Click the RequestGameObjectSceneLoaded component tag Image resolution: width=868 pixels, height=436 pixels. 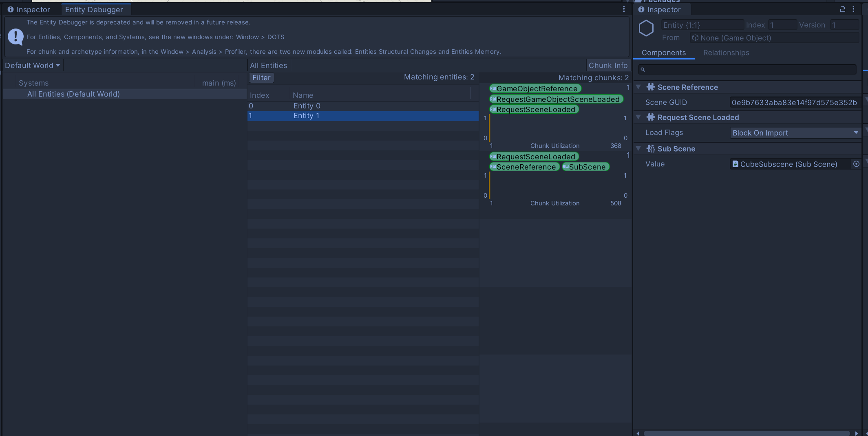[x=556, y=99]
